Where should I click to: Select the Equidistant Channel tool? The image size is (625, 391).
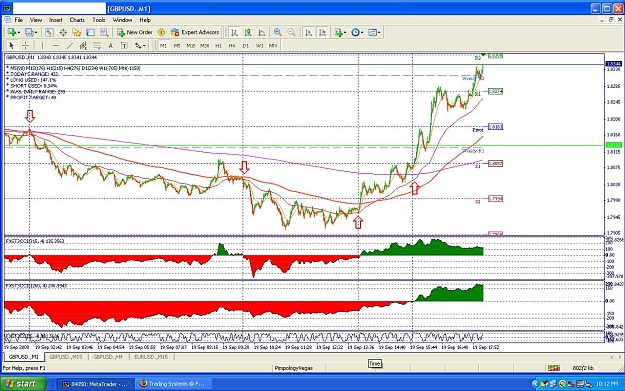(x=83, y=45)
